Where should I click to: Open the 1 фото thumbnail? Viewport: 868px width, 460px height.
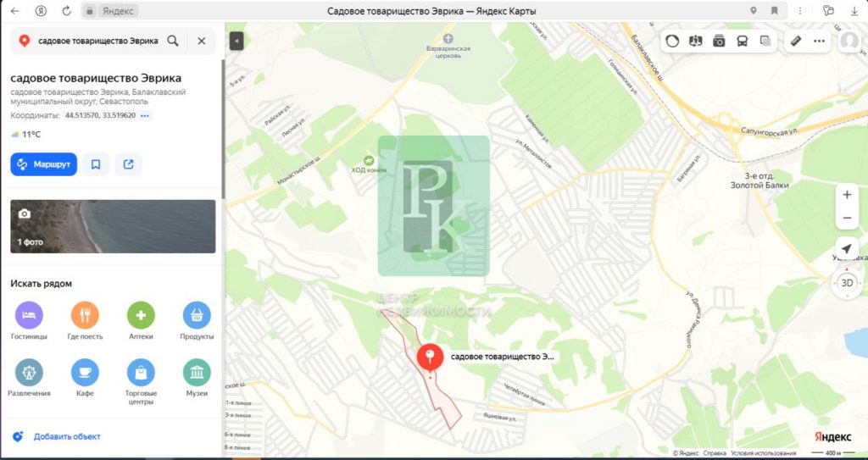pyautogui.click(x=113, y=226)
